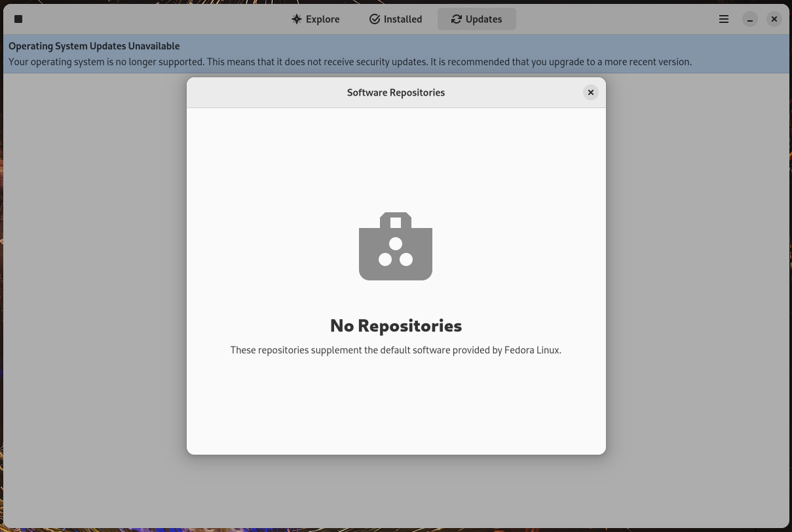Close the GNOME Software window

point(774,19)
